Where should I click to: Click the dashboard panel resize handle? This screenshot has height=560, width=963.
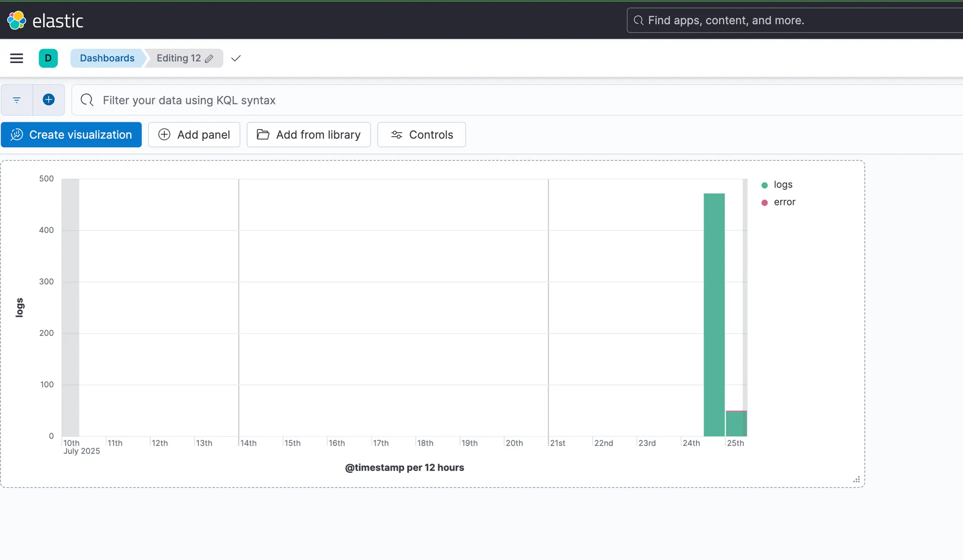[x=856, y=480]
